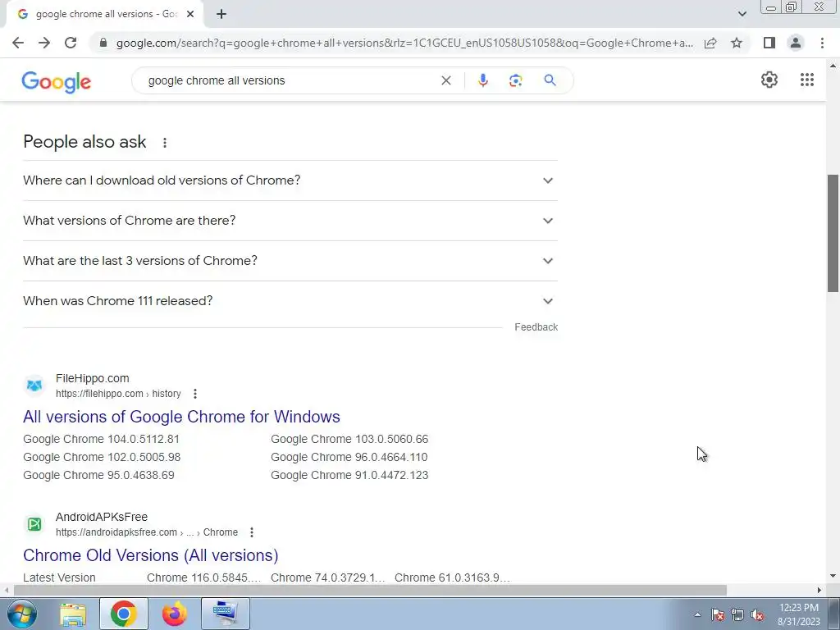Click 'Google Chrome 95.0.4638.69' text
840x630 pixels.
coord(98,475)
